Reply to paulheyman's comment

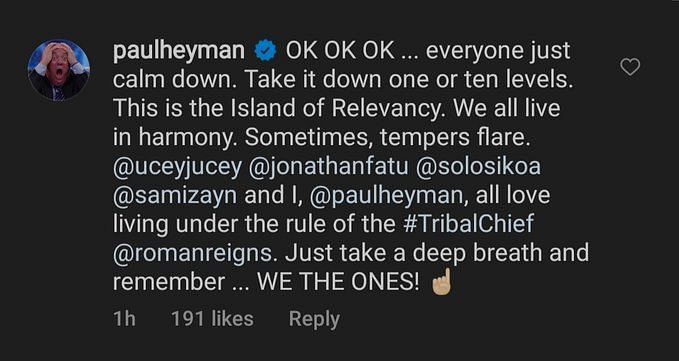(314, 320)
